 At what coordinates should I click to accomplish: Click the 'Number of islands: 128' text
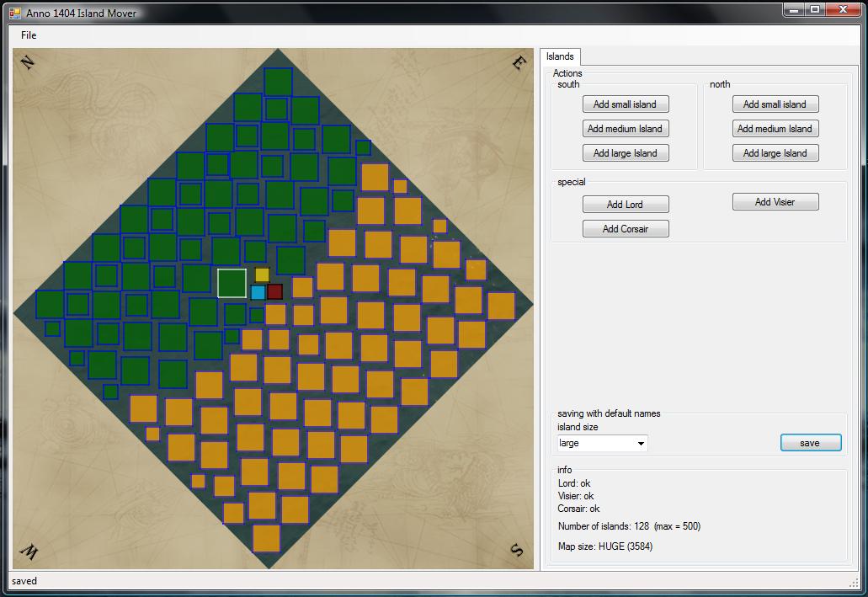point(604,526)
